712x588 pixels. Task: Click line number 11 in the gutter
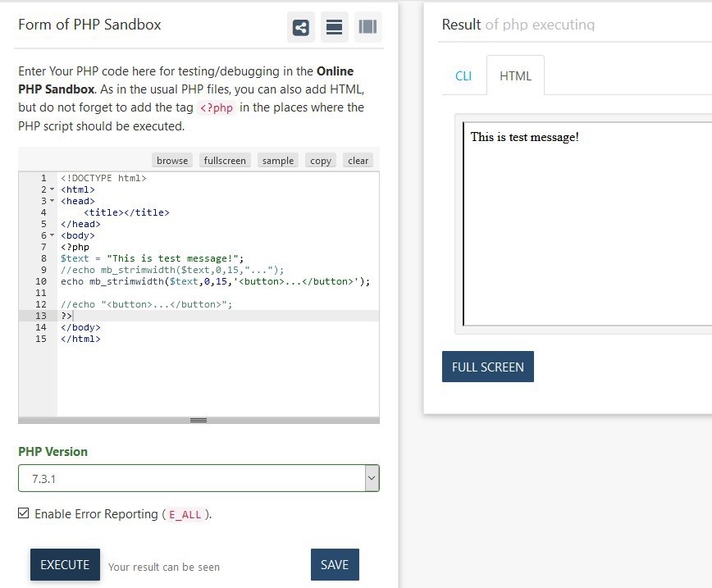tap(41, 293)
